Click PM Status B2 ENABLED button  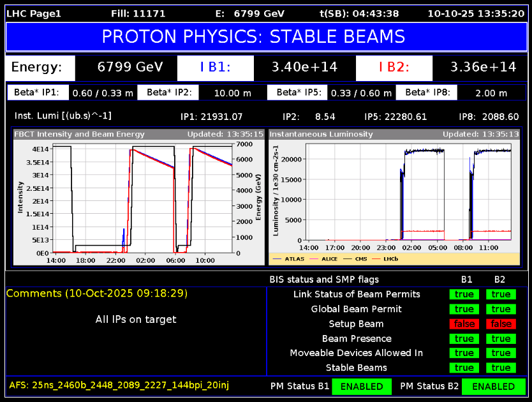click(492, 386)
